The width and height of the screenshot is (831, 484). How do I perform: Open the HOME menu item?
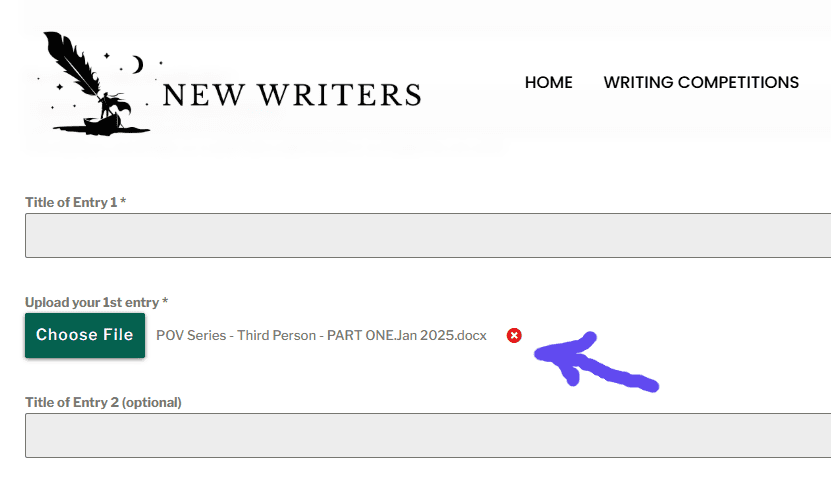(x=548, y=83)
